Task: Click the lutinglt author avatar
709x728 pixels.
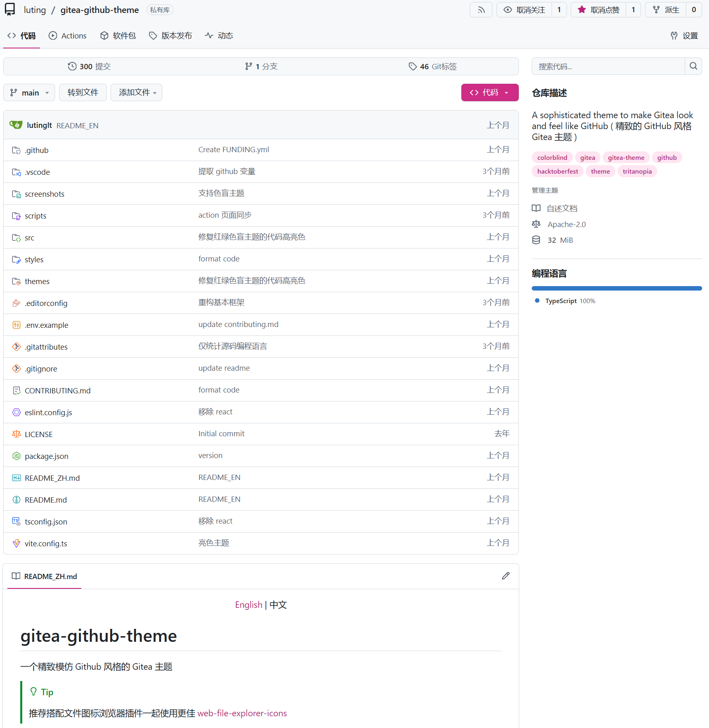Action: [16, 125]
